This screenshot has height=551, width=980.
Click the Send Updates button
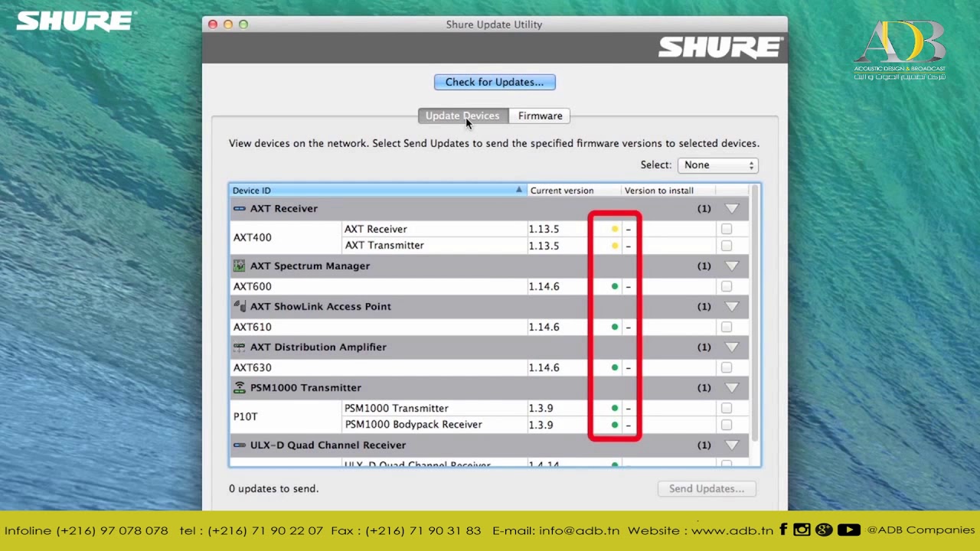pyautogui.click(x=707, y=488)
